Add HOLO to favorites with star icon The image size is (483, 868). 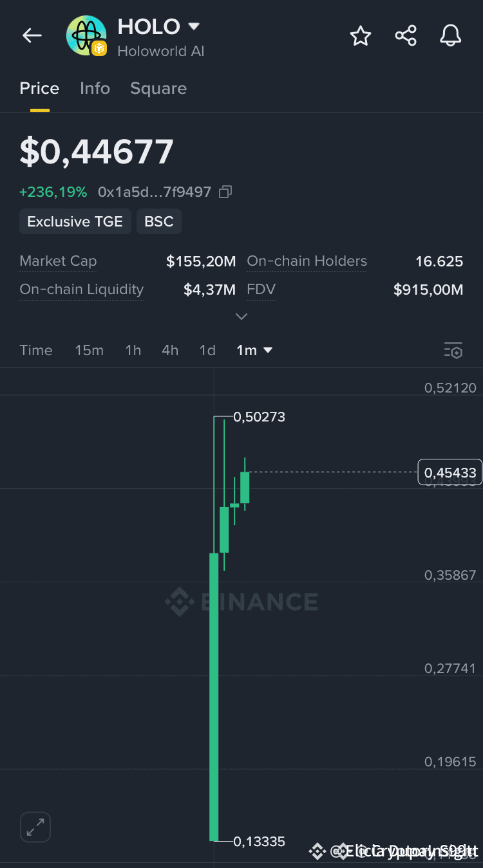point(361,36)
